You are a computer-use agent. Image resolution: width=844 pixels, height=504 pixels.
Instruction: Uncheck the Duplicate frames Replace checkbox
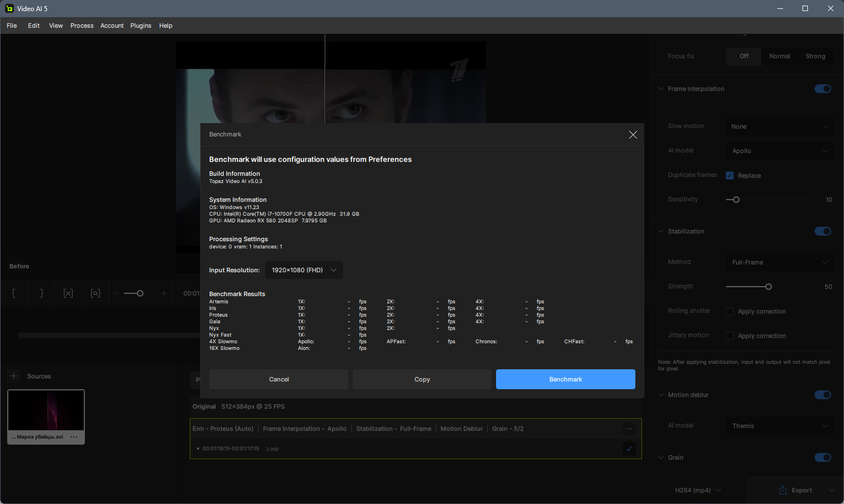[730, 175]
